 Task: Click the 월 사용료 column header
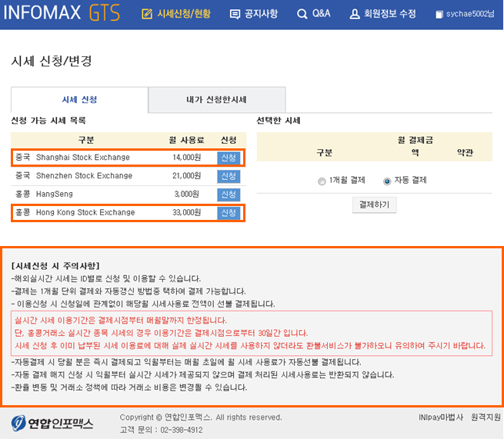pos(186,140)
